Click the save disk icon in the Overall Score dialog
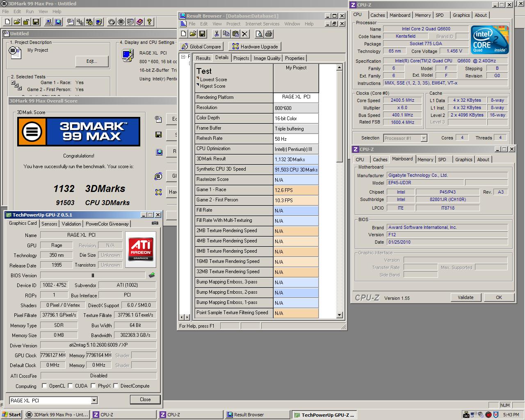 click(x=159, y=134)
